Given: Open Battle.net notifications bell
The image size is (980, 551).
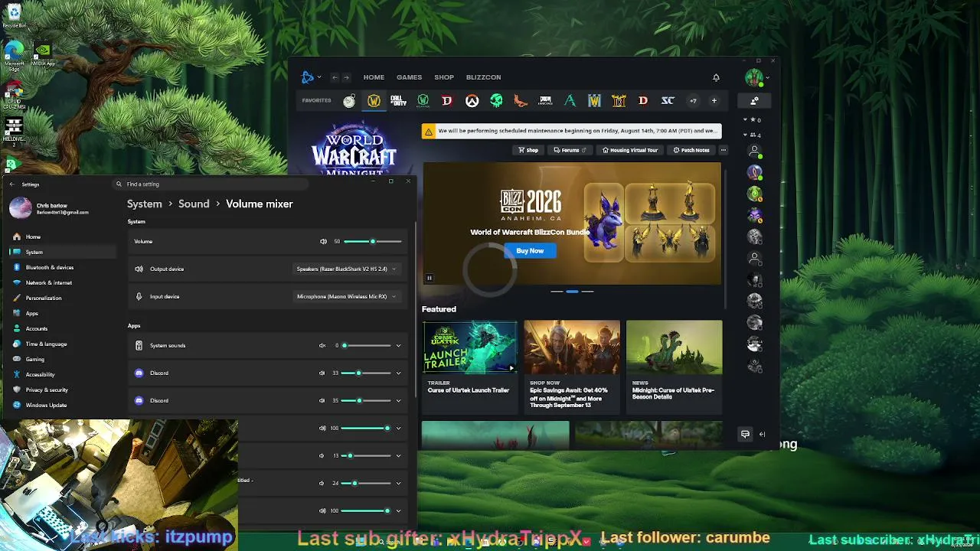Looking at the screenshot, I should pos(716,77).
